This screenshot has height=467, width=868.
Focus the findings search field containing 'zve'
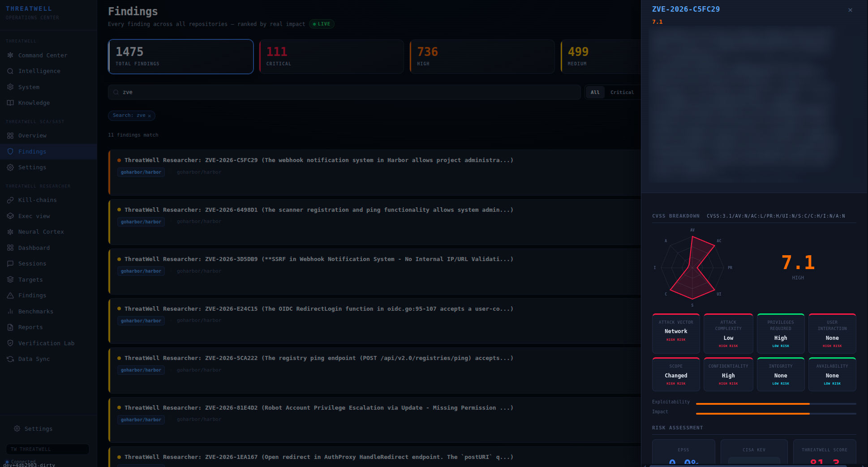(344, 92)
